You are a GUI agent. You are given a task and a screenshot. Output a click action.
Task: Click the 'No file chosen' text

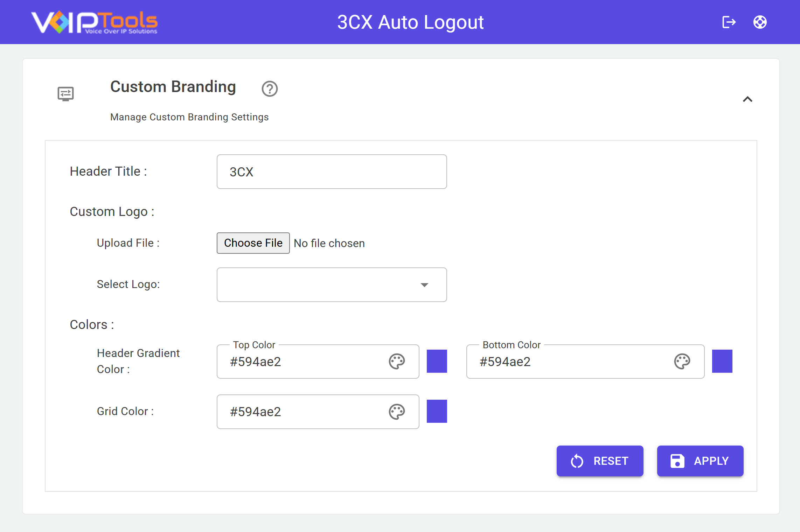[329, 243]
